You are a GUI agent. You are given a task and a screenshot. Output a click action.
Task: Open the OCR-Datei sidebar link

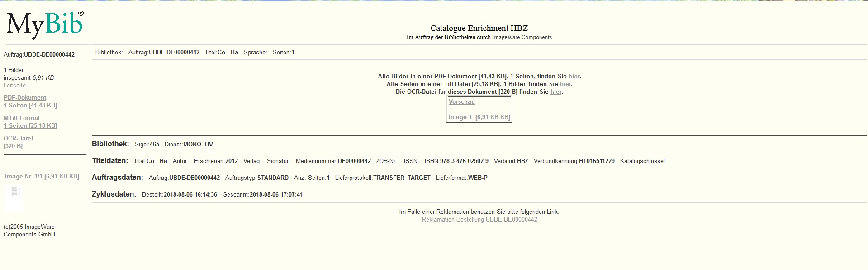pyautogui.click(x=18, y=139)
